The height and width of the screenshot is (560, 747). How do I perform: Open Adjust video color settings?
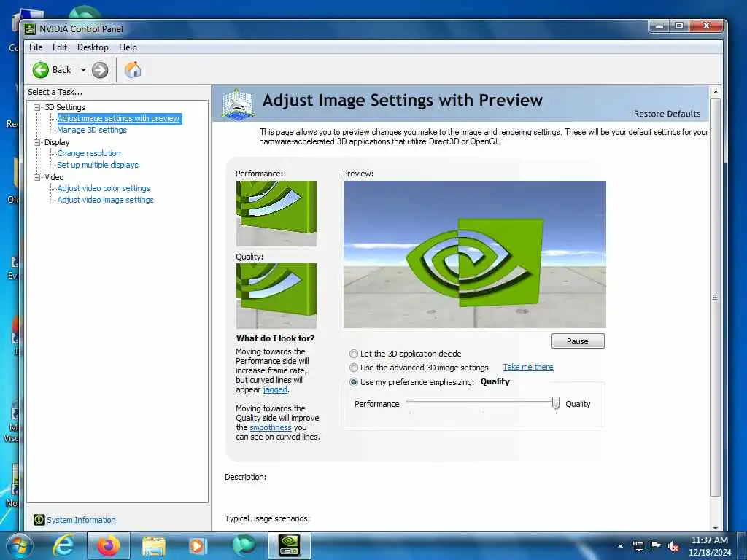104,188
